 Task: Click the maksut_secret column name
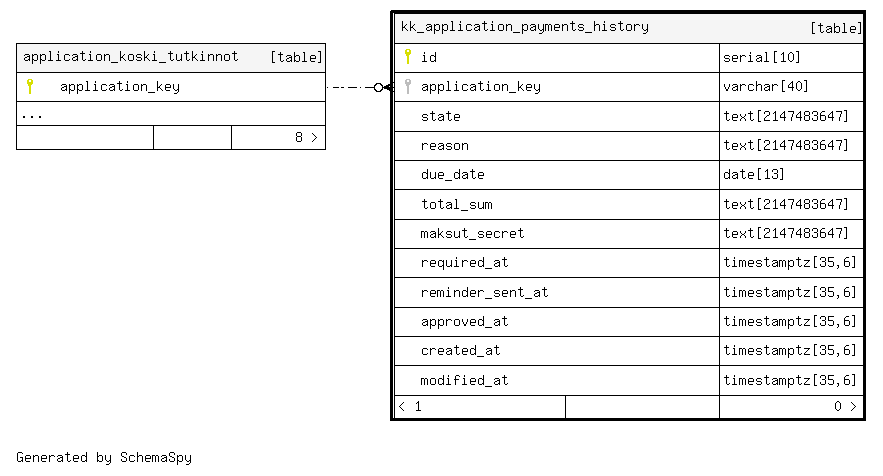tap(472, 233)
